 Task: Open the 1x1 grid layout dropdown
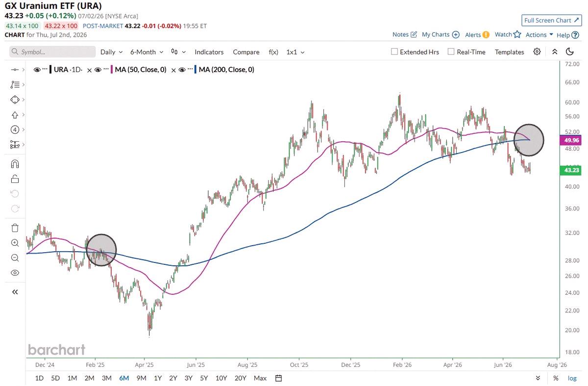coord(295,51)
